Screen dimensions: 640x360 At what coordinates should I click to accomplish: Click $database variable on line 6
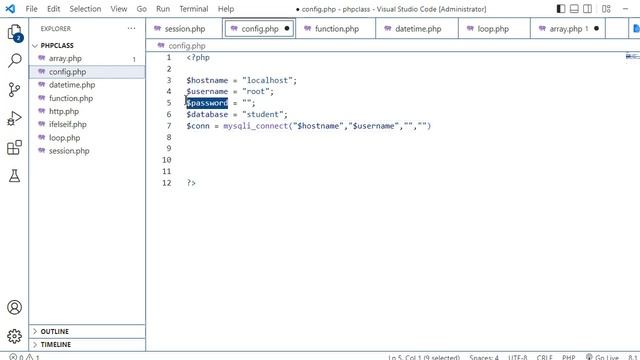pos(207,114)
